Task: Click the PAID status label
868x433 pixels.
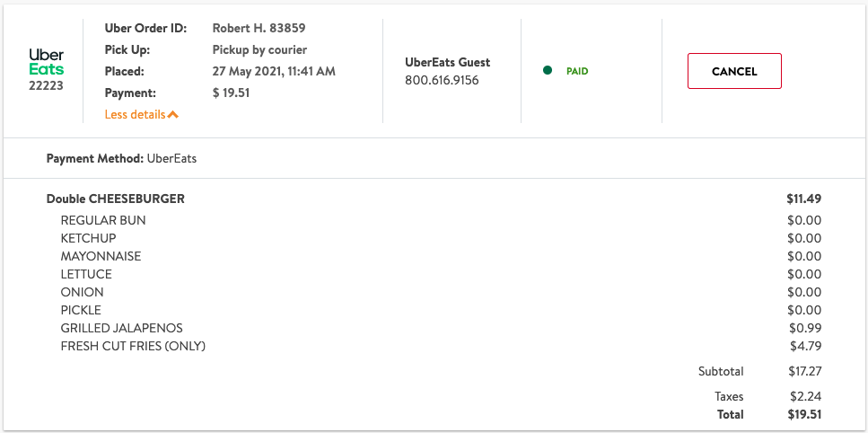Action: pos(577,71)
